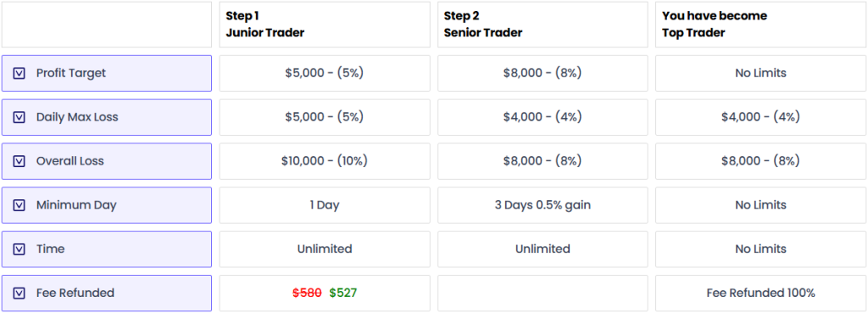This screenshot has width=868, height=313.
Task: Click the crossed-out $580 price
Action: click(x=307, y=293)
